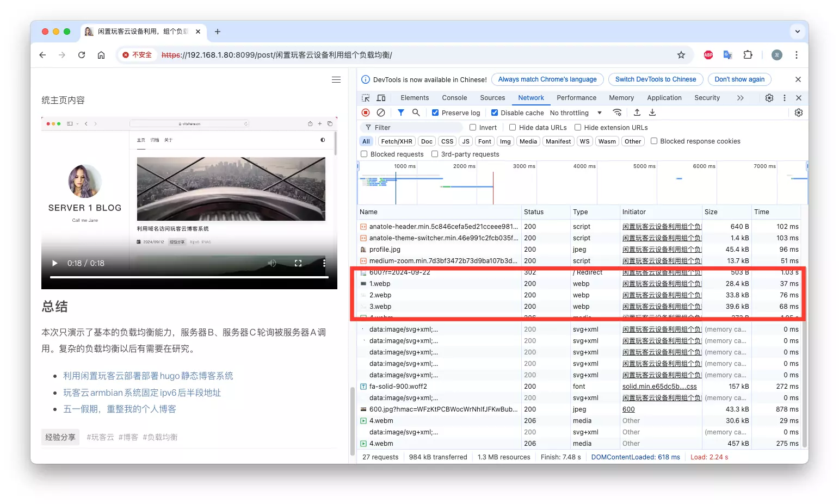The image size is (839, 504).
Task: Enter video fullscreen
Action: point(298,263)
